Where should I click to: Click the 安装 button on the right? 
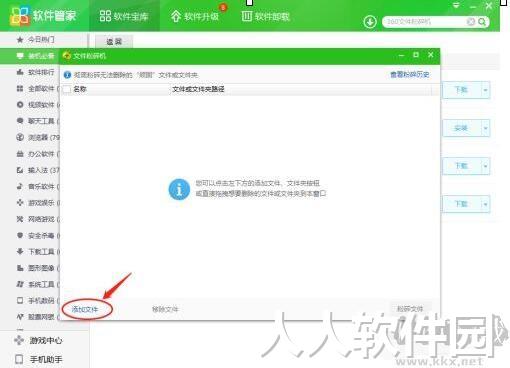pos(461,128)
